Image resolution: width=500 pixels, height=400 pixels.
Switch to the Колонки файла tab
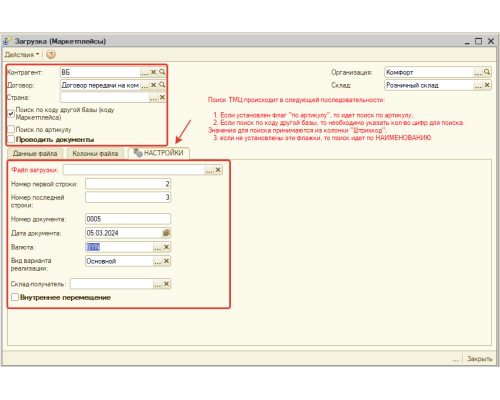(x=95, y=154)
